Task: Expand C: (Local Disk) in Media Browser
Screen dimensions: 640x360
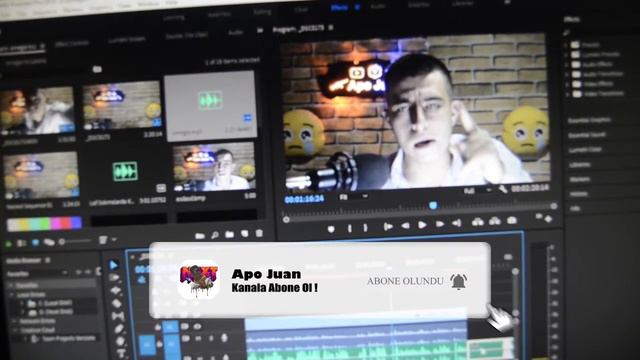Action: pos(22,303)
